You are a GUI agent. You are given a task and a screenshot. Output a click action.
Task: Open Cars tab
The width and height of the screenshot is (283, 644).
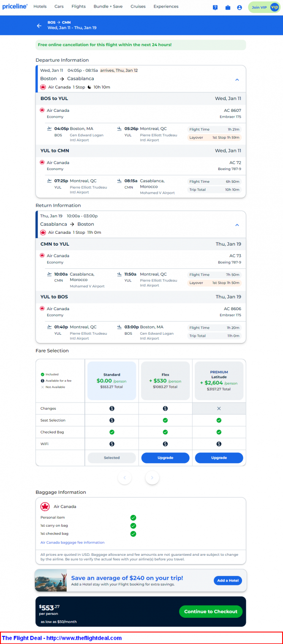[59, 6]
